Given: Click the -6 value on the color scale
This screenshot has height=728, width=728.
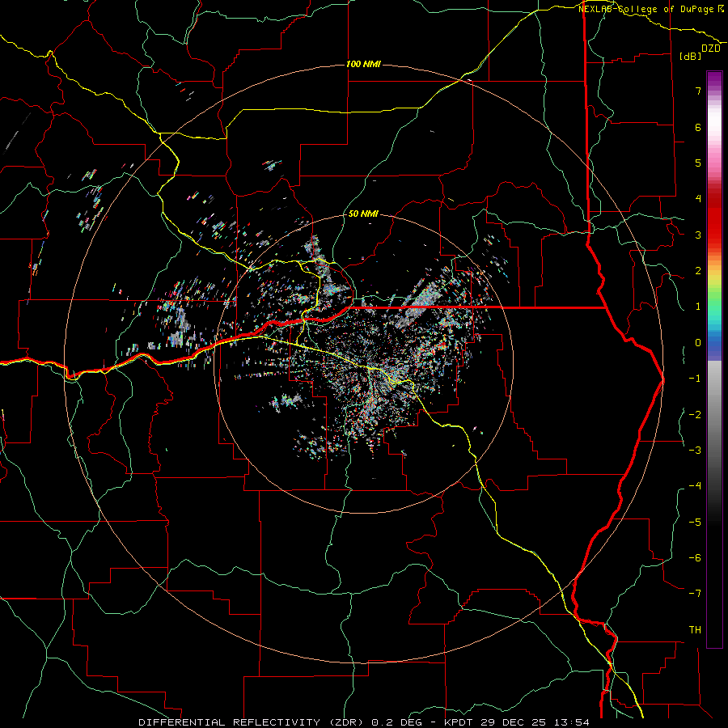Looking at the screenshot, I should (695, 558).
